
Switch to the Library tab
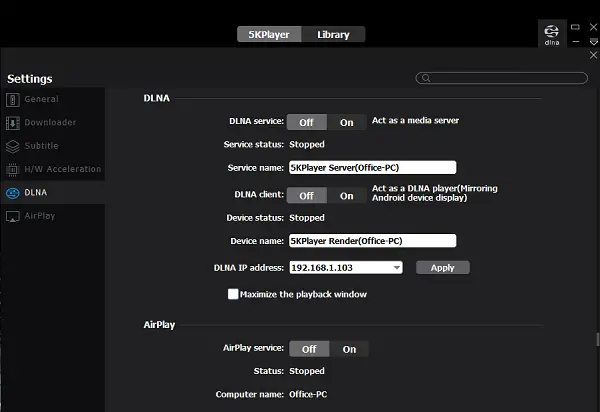333,34
